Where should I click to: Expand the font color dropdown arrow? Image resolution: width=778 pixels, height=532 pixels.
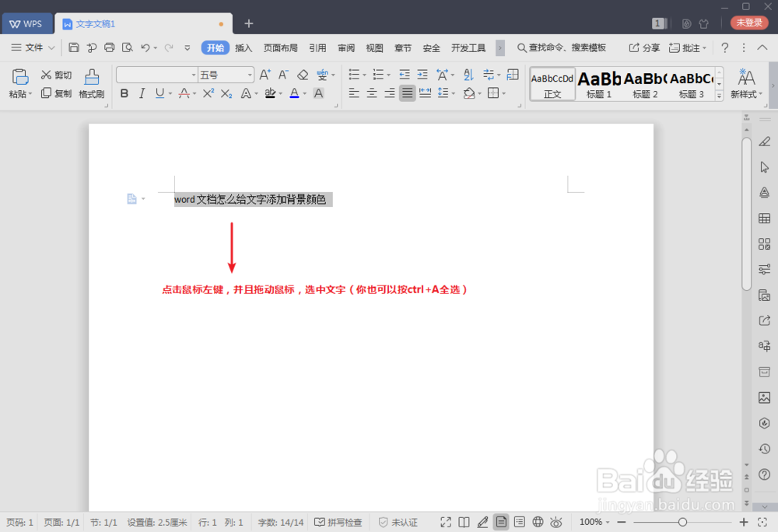coord(303,93)
